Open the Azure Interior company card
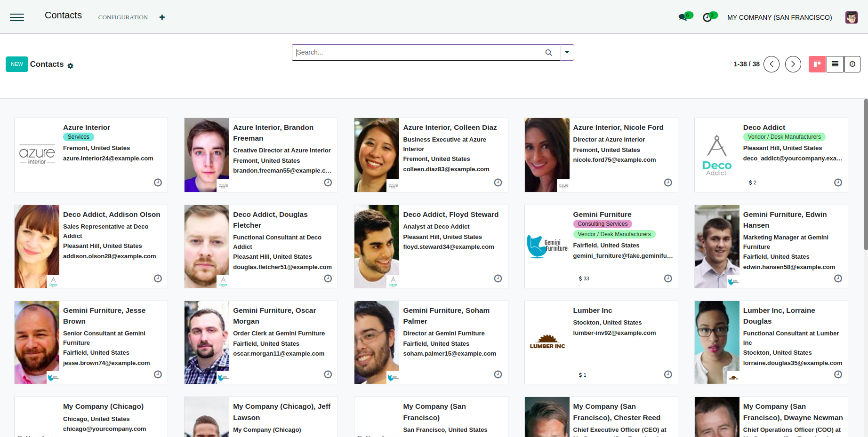Image resolution: width=868 pixels, height=437 pixels. tap(91, 155)
